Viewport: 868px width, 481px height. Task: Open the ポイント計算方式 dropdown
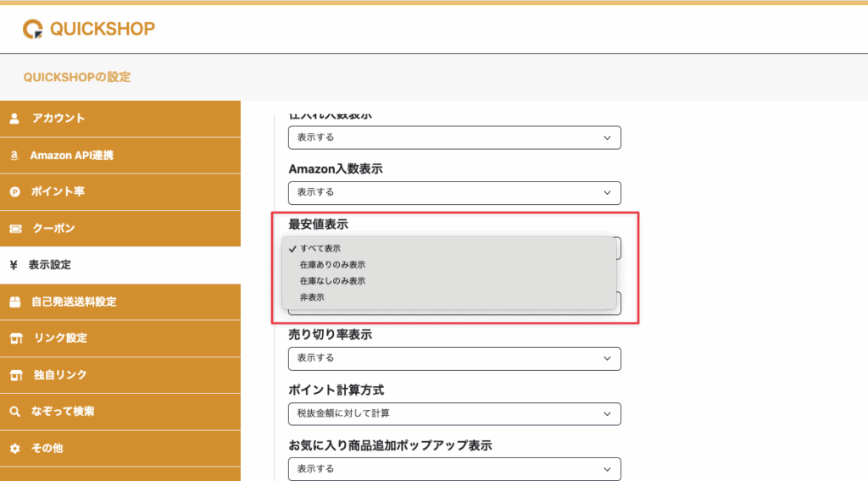[454, 413]
